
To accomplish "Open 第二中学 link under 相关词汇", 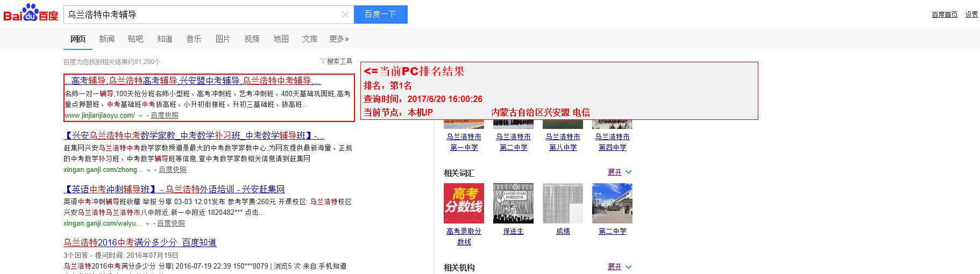I will tap(612, 232).
